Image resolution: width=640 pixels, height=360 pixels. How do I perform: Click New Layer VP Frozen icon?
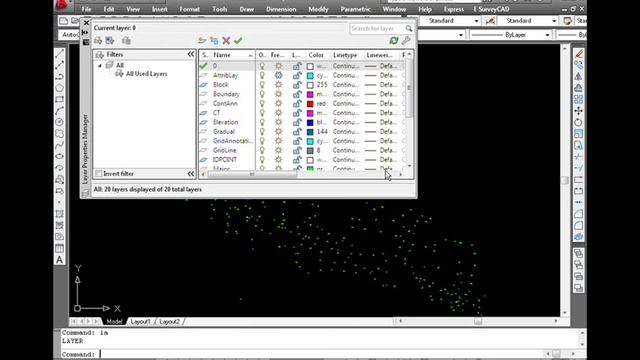click(x=214, y=40)
